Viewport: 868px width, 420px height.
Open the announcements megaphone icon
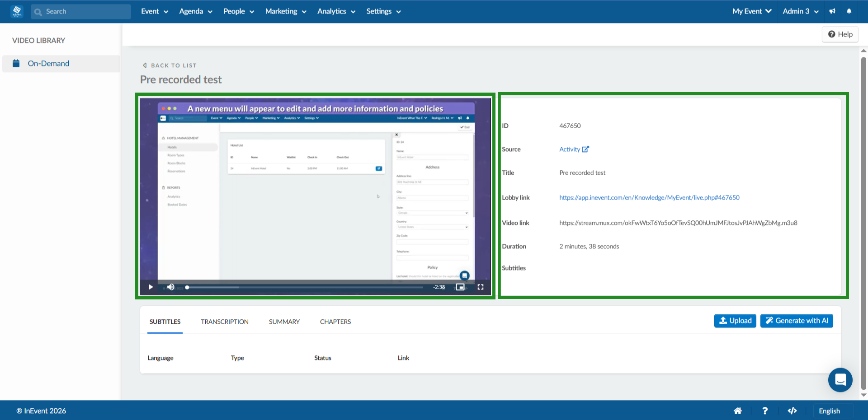832,11
